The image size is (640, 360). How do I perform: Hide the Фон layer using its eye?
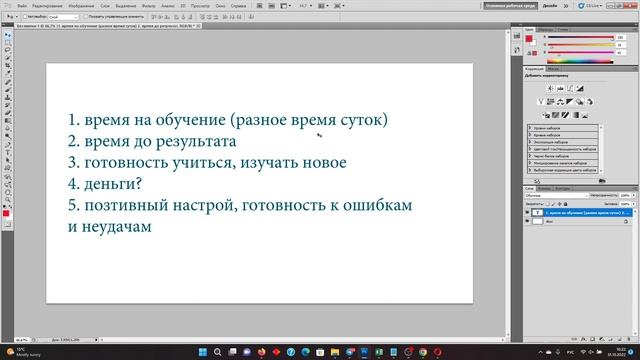click(527, 221)
